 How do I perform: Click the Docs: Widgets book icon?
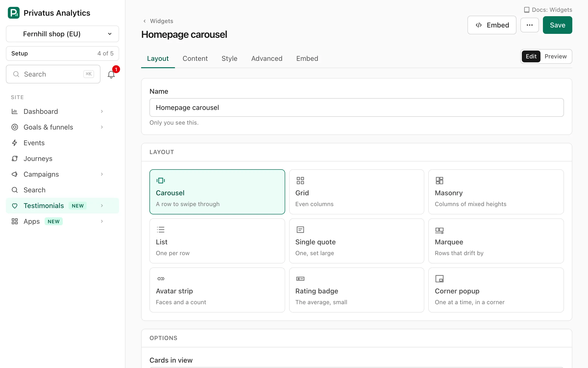[x=527, y=10]
